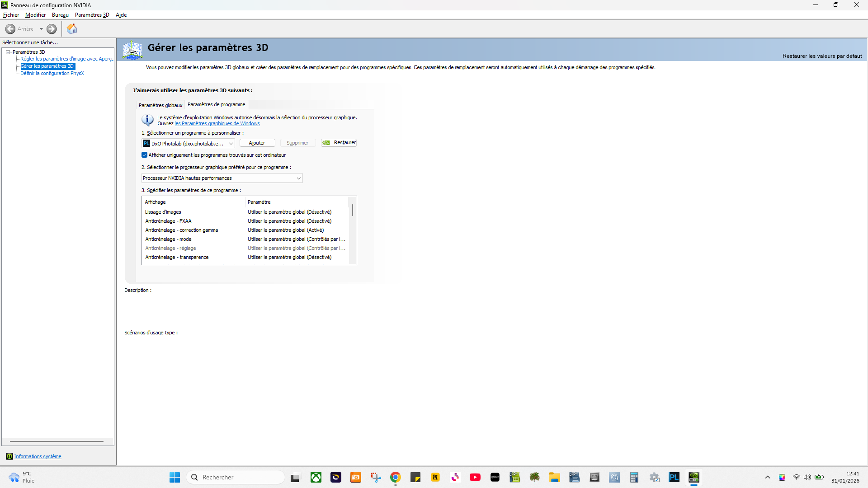Open Xbox app from the taskbar
This screenshot has width=868, height=488.
pyautogui.click(x=316, y=477)
